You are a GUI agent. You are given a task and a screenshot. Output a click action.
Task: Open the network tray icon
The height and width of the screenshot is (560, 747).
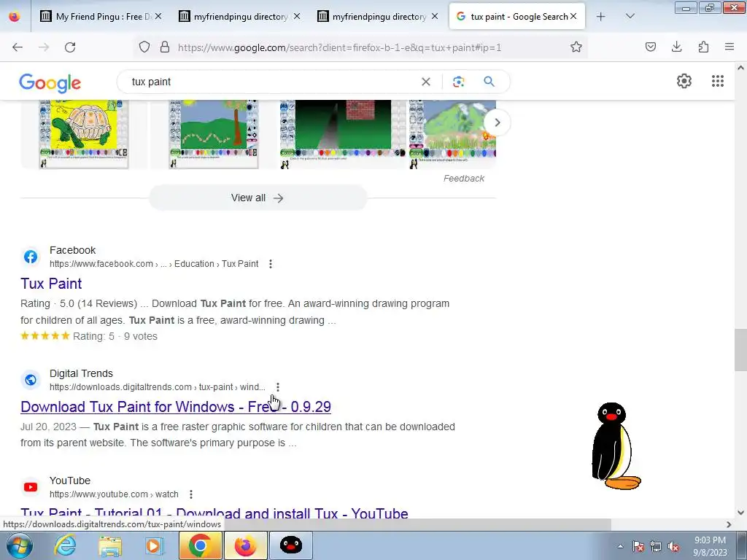pos(656,547)
